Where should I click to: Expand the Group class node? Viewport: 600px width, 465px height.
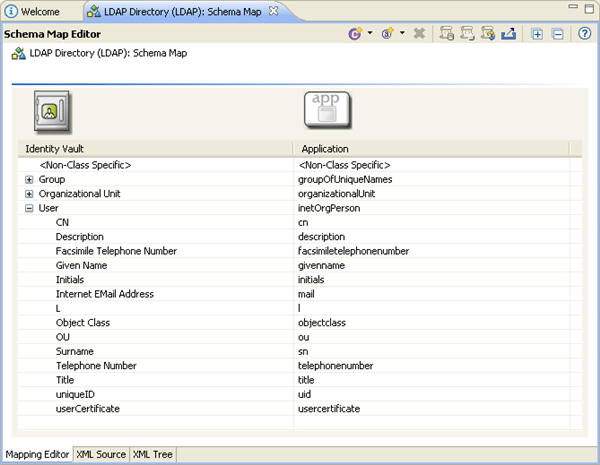tap(29, 179)
